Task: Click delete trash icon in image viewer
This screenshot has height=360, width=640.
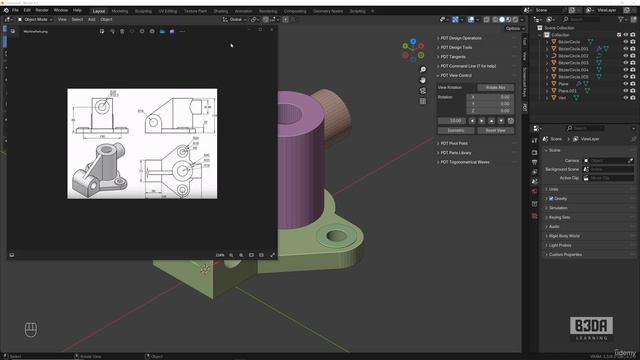Action: [x=122, y=31]
